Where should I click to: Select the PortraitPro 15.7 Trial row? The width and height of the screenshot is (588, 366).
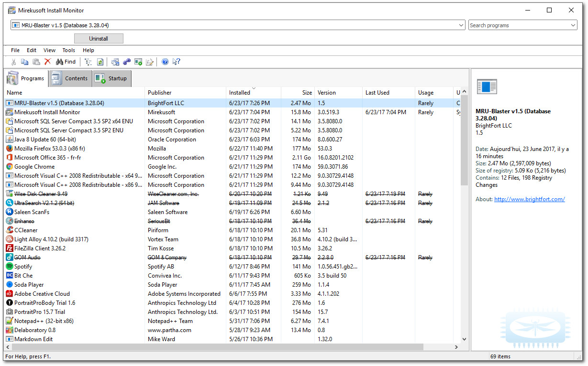pos(233,312)
